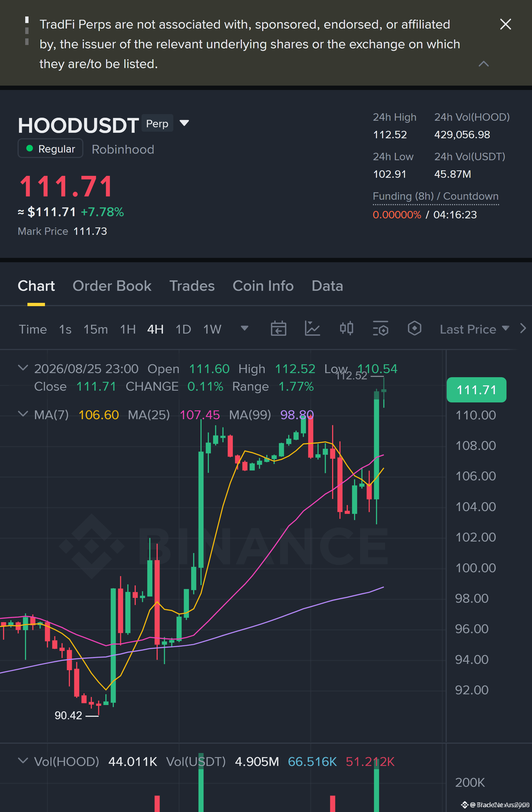The height and width of the screenshot is (812, 532).
Task: Click the 200K volume axis label
Action: 469,783
